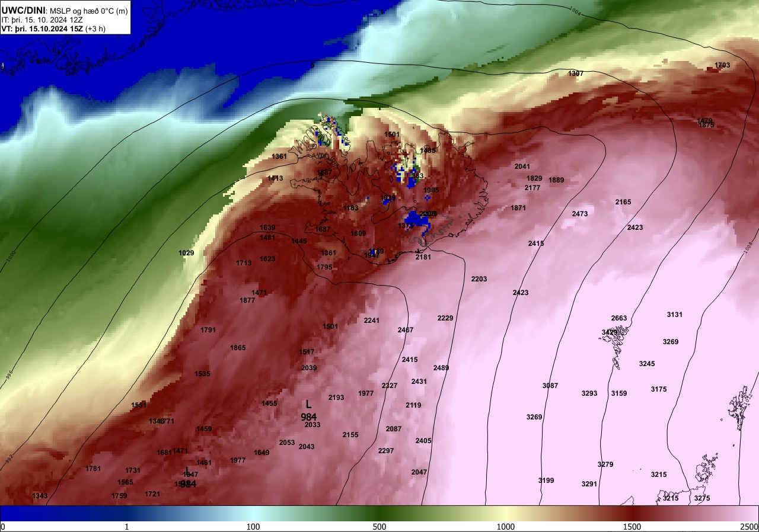The height and width of the screenshot is (532, 759).
Task: Click the height value 1703
Action: point(722,65)
